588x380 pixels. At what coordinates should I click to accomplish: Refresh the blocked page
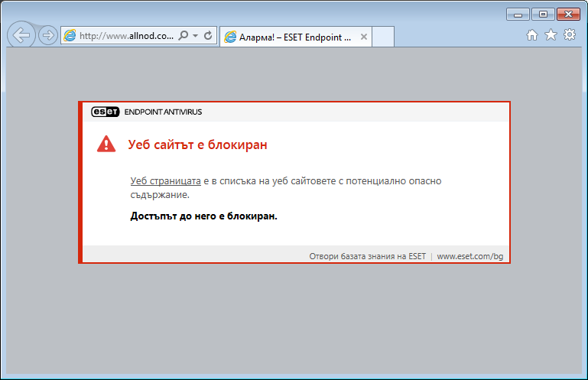pos(207,36)
